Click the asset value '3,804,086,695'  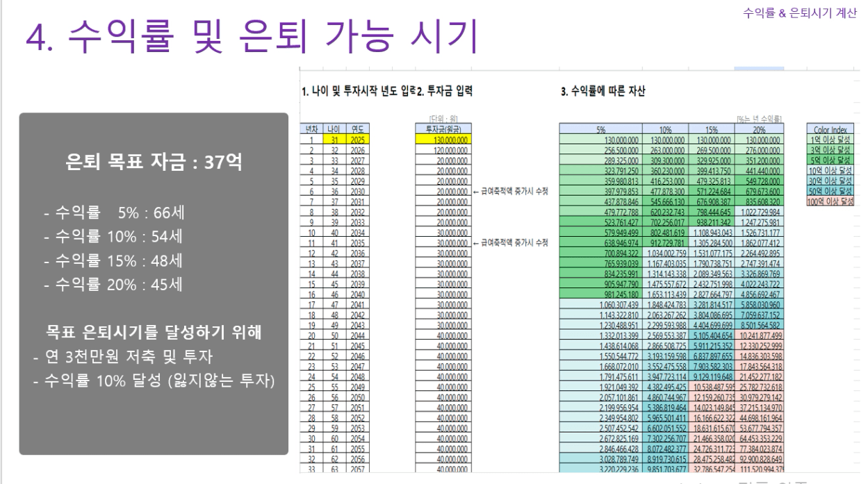point(712,316)
